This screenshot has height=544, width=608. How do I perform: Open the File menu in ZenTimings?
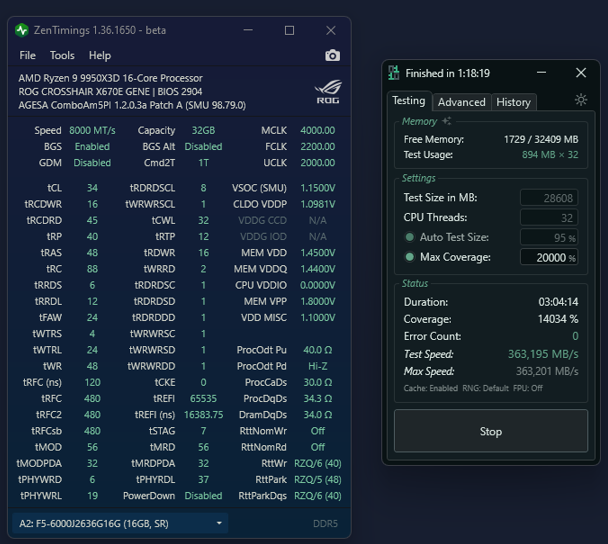(28, 56)
